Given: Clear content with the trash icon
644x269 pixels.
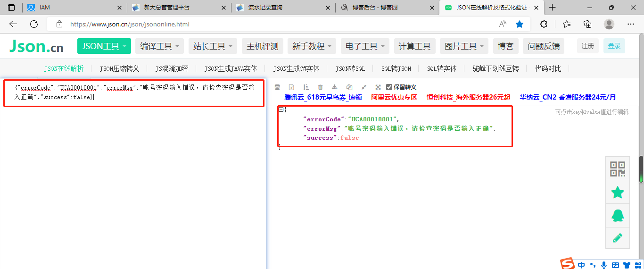Looking at the screenshot, I should click(321, 87).
